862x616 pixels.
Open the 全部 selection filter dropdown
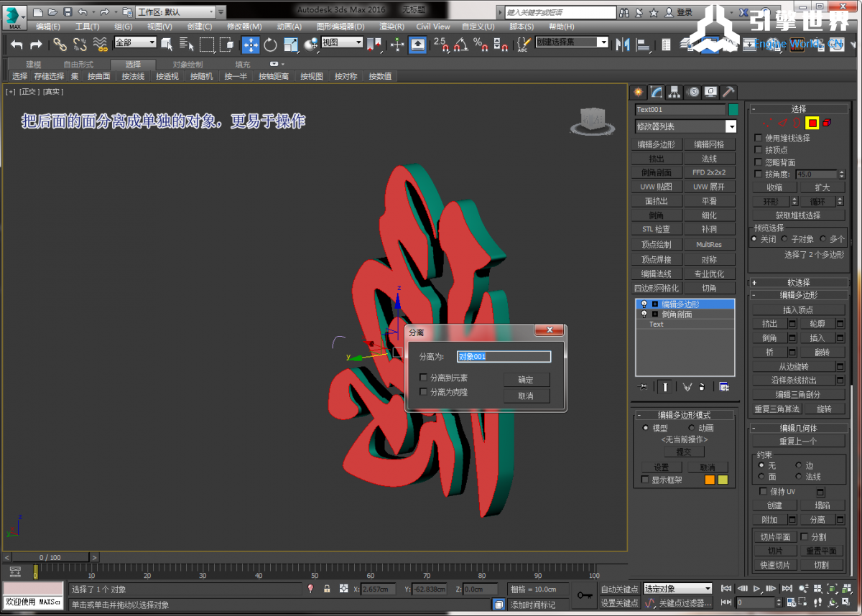pyautogui.click(x=136, y=42)
